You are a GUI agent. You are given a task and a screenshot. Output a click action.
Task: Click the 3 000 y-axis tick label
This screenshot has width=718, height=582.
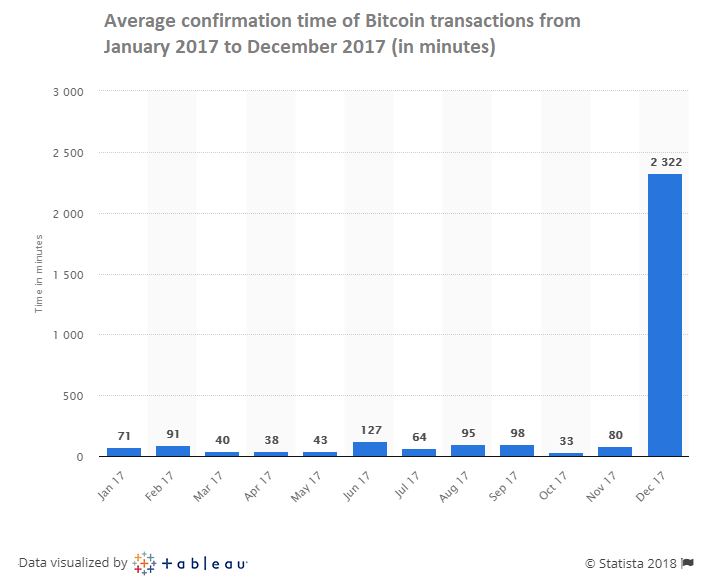tap(68, 92)
